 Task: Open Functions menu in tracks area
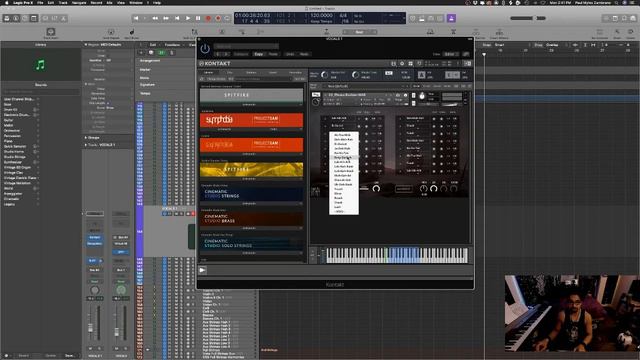[172, 45]
